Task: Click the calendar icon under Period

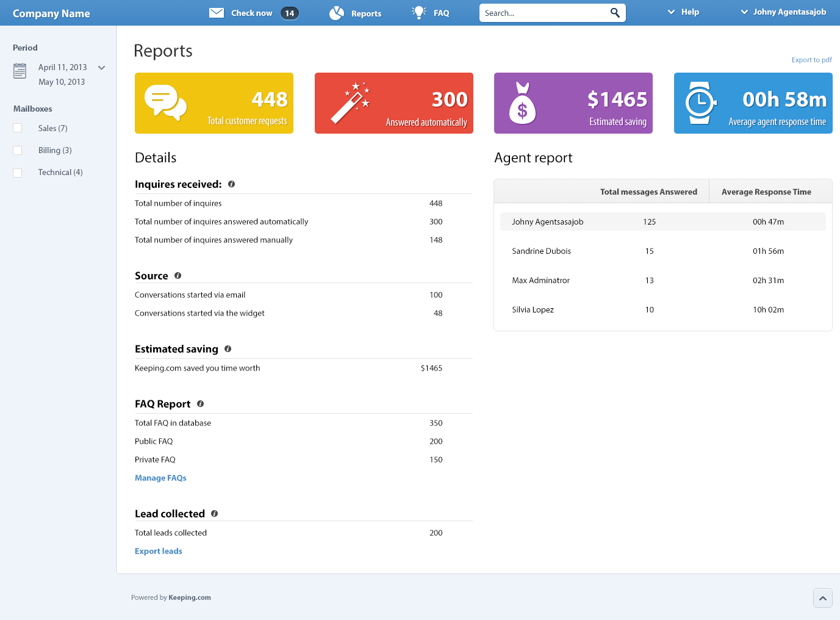Action: click(x=20, y=71)
